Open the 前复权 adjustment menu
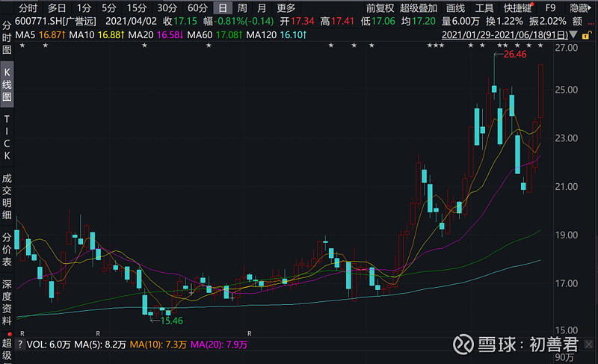The width and height of the screenshot is (598, 364). click(380, 7)
